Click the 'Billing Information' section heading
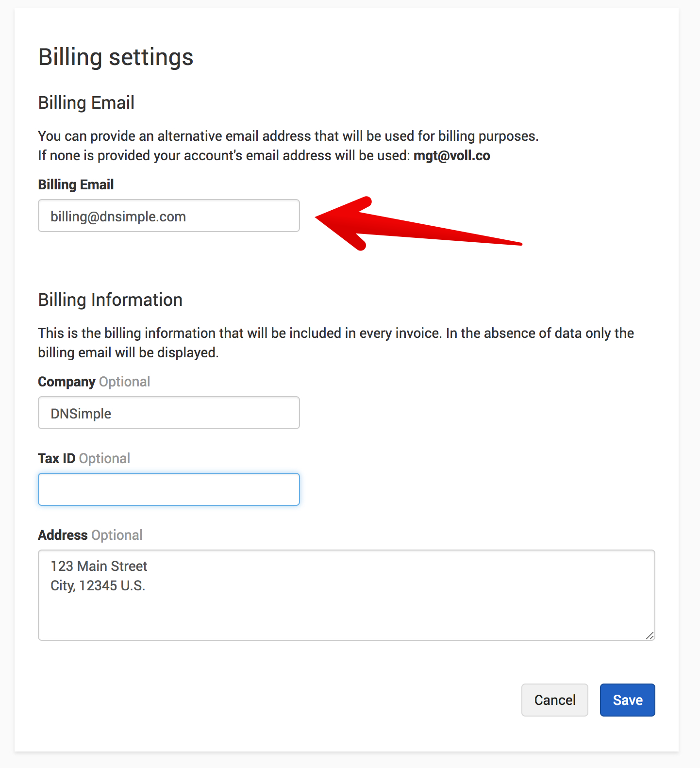Image resolution: width=700 pixels, height=768 pixels. (x=110, y=300)
